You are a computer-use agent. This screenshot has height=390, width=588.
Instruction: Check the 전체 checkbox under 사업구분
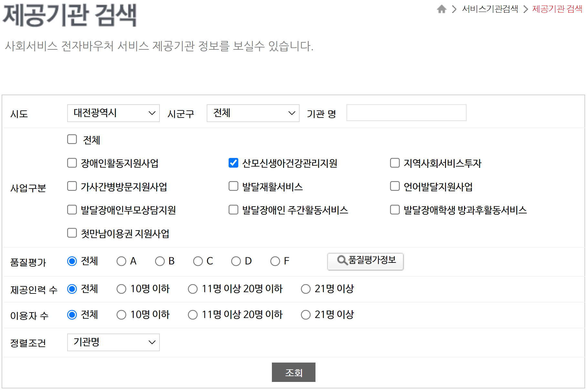click(72, 139)
